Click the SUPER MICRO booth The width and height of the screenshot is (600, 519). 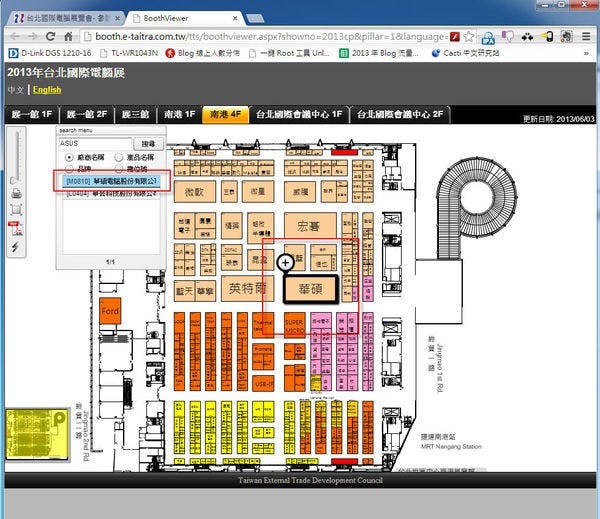point(294,325)
